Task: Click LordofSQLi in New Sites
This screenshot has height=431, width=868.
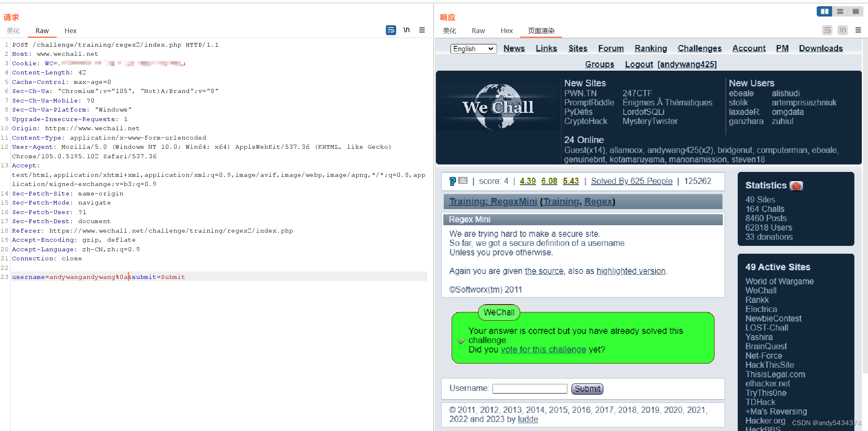Action: pos(643,112)
